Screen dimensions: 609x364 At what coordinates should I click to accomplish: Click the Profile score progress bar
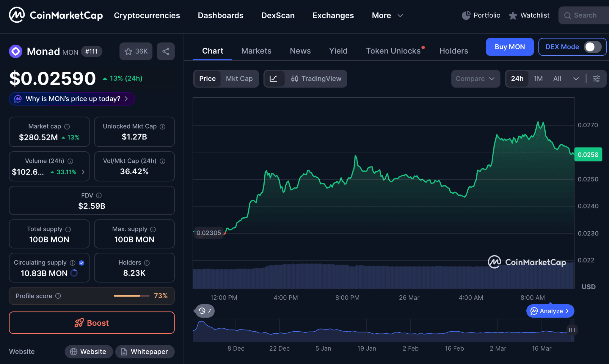click(131, 296)
